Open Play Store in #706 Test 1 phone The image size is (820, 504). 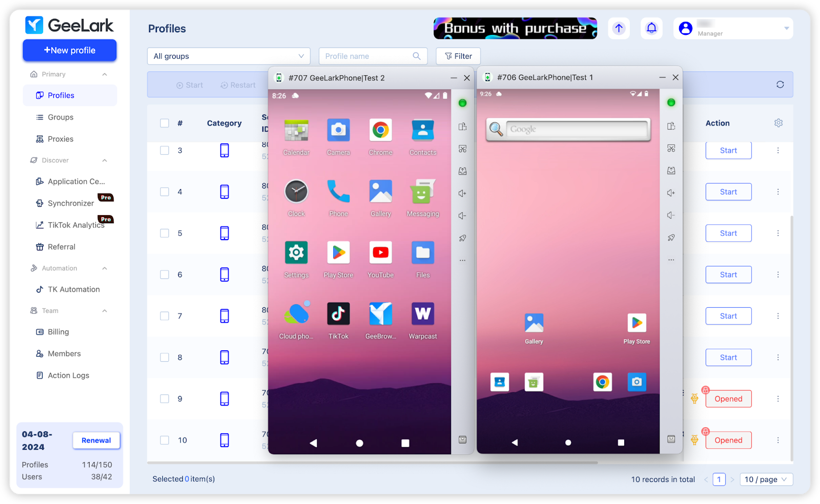[x=637, y=323]
